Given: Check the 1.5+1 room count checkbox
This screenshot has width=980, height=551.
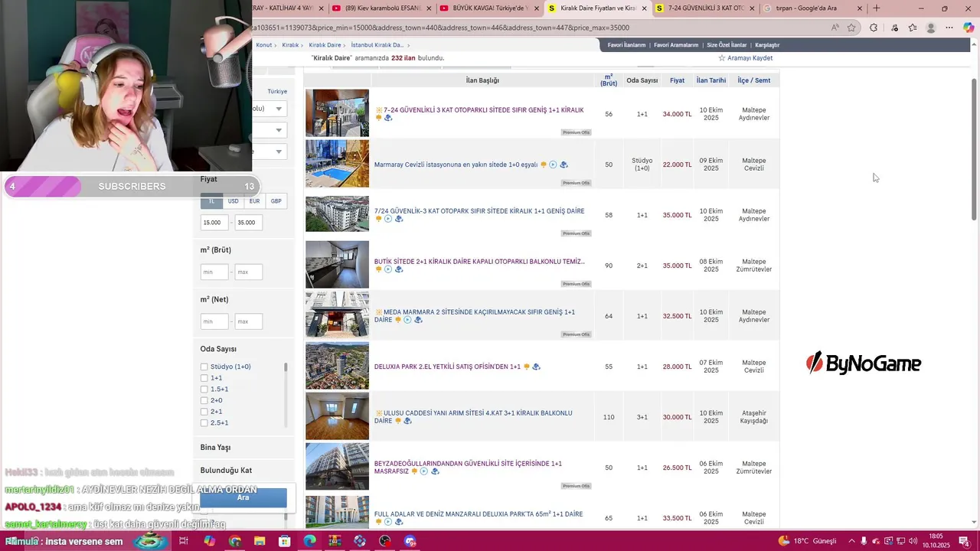Looking at the screenshot, I should click(204, 390).
